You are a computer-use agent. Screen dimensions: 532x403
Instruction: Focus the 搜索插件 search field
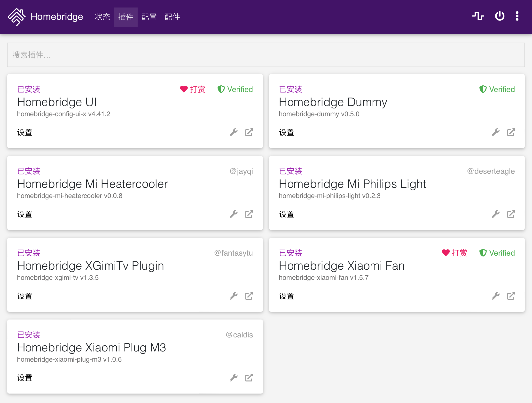(266, 55)
